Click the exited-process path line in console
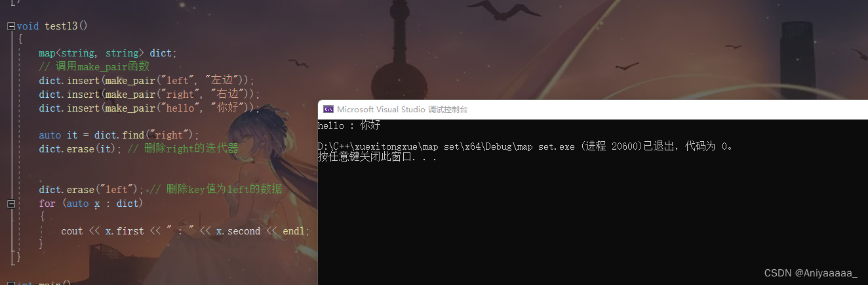 tap(526, 146)
